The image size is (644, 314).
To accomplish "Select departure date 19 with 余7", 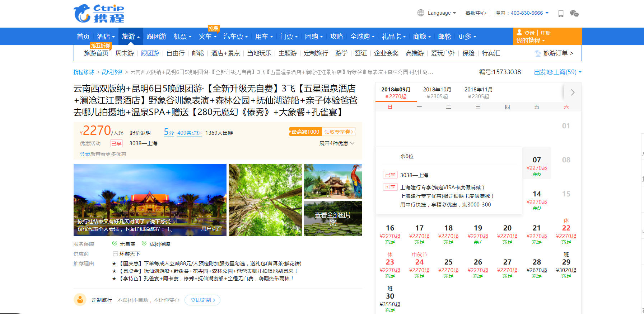I will tap(478, 231).
